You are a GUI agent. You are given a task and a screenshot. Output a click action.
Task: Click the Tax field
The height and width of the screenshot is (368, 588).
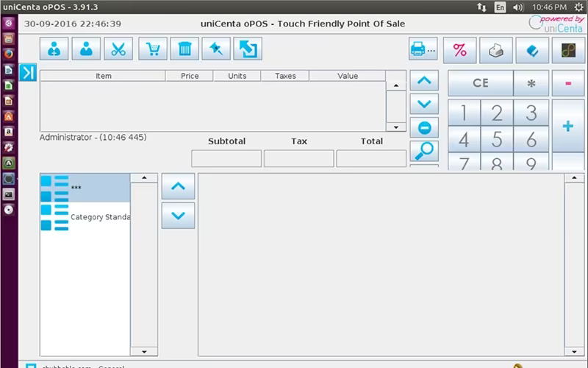point(299,158)
